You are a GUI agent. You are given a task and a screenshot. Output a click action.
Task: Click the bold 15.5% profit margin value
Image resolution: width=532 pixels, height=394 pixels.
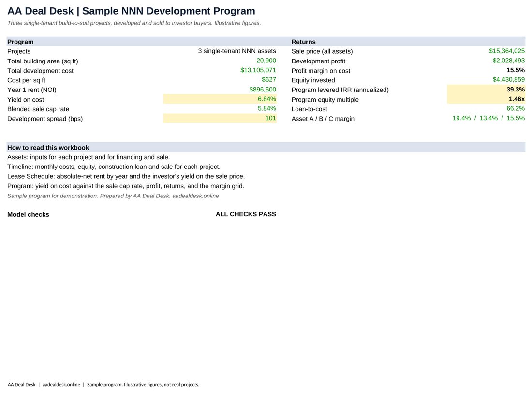click(516, 70)
